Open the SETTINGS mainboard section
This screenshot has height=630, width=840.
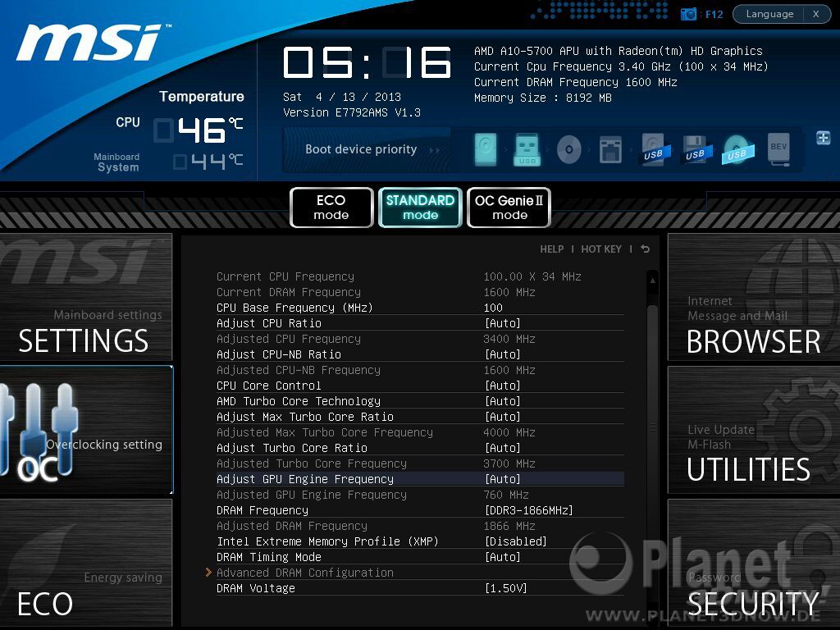pos(85,297)
